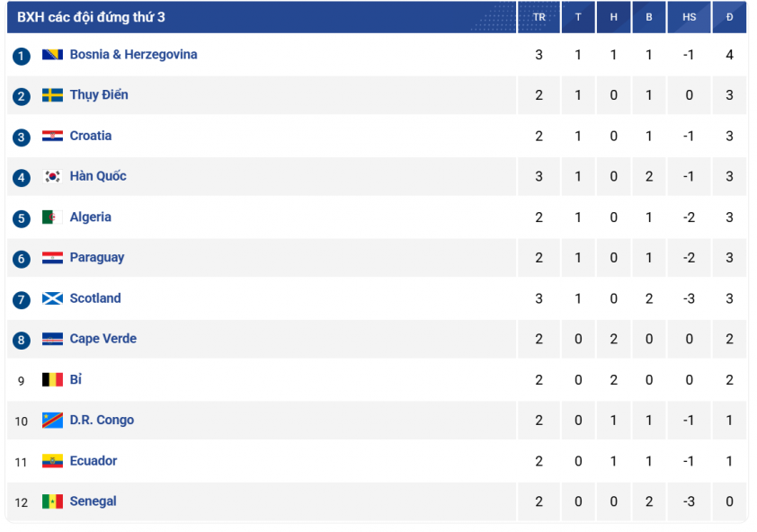
Task: Select the TR column header
Action: point(539,17)
